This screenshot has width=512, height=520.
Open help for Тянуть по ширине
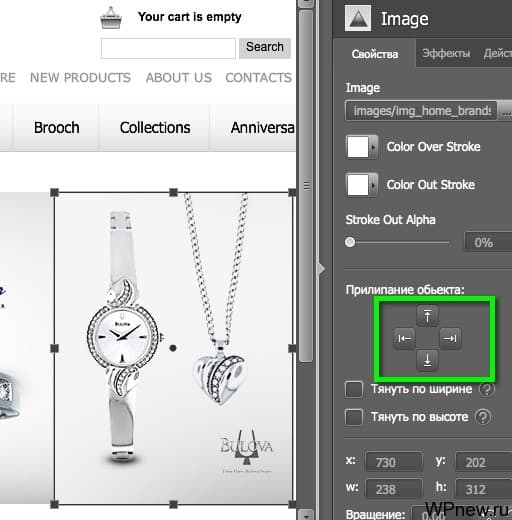[x=487, y=389]
